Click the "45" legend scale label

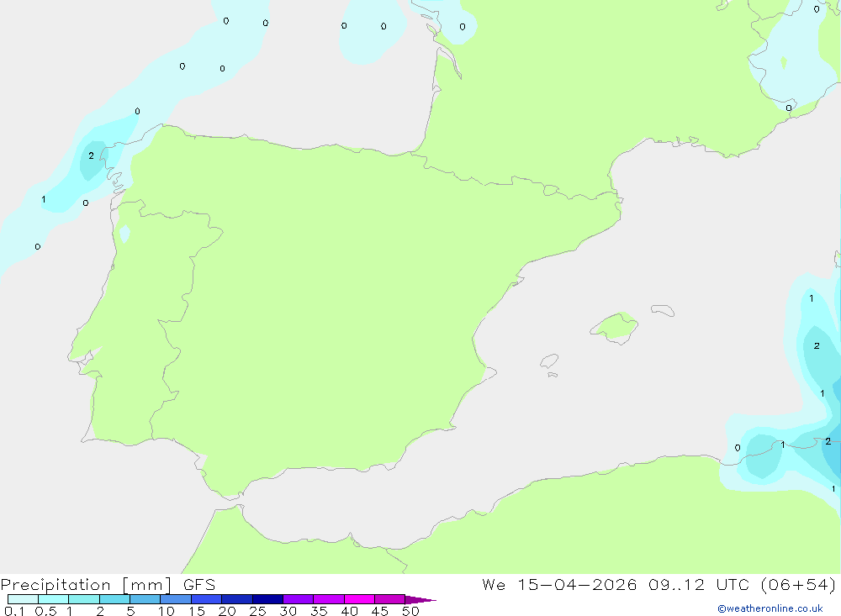pyautogui.click(x=380, y=611)
